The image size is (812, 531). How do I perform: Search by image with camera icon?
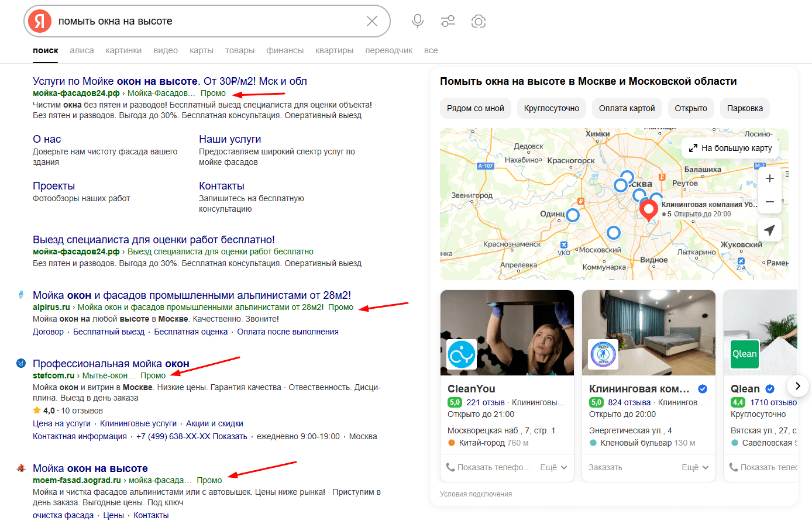point(479,21)
